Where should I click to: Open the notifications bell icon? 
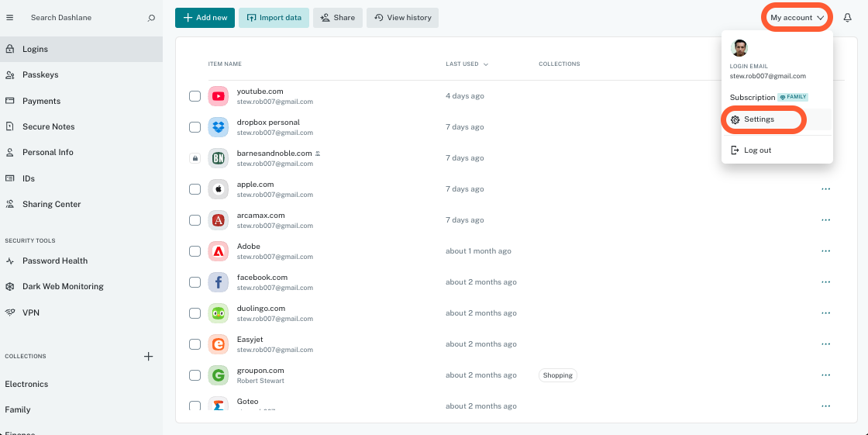click(847, 18)
